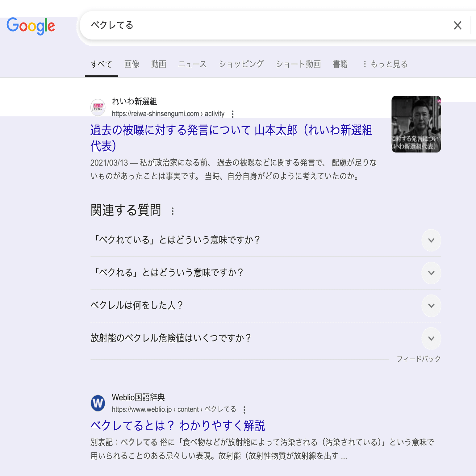Click the question text 「ベクれている」とはどういう意味ですか？

coord(176,240)
